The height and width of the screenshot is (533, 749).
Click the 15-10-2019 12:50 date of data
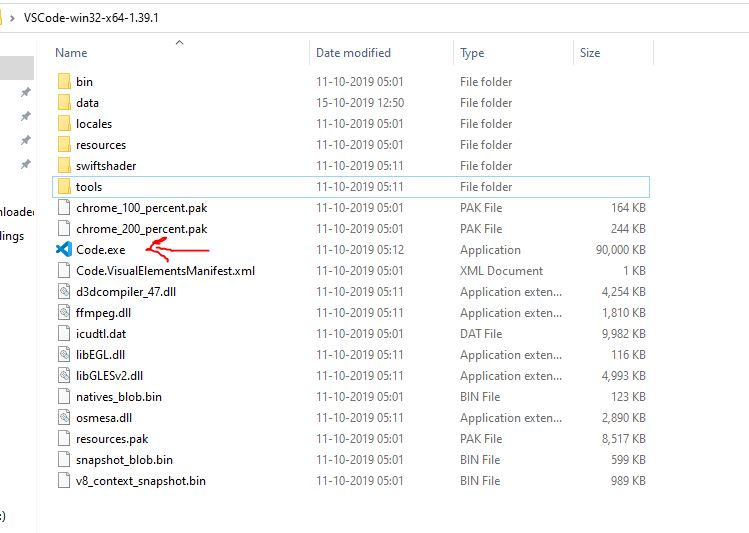click(x=360, y=103)
